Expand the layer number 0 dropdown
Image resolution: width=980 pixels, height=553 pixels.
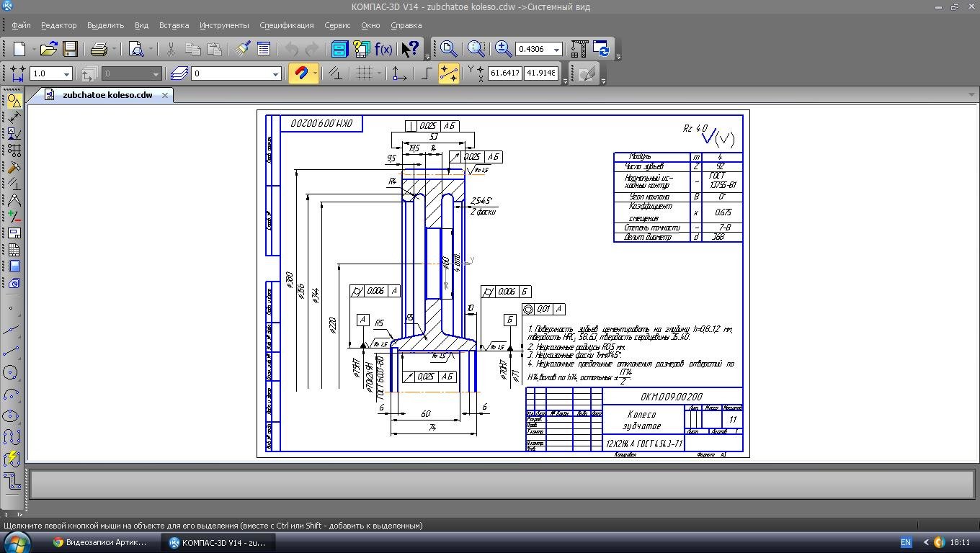275,73
